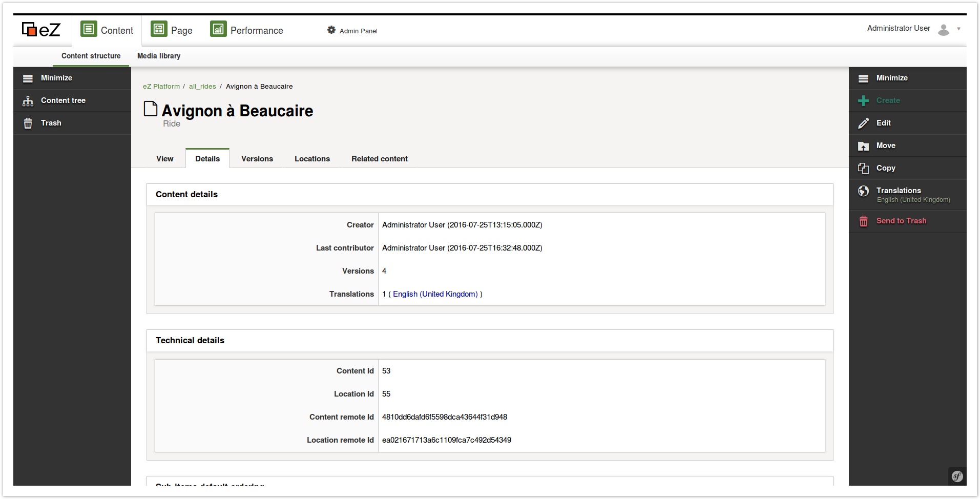Collapse left sidebar with Minimize
This screenshot has width=980, height=499.
56,78
